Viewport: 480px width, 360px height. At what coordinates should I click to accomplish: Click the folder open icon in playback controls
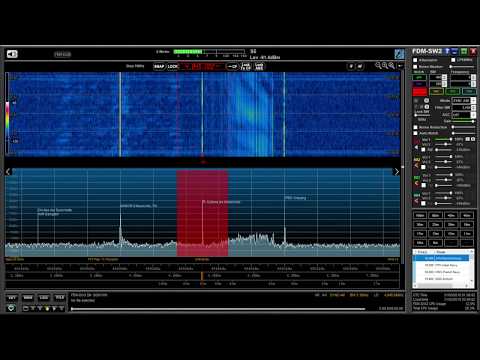pyautogui.click(x=26, y=309)
